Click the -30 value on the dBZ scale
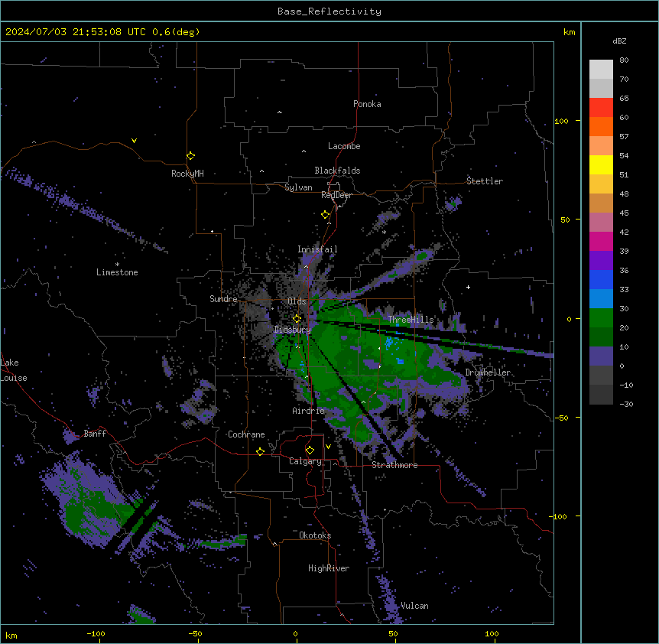Image resolution: width=659 pixels, height=644 pixels. coord(627,405)
